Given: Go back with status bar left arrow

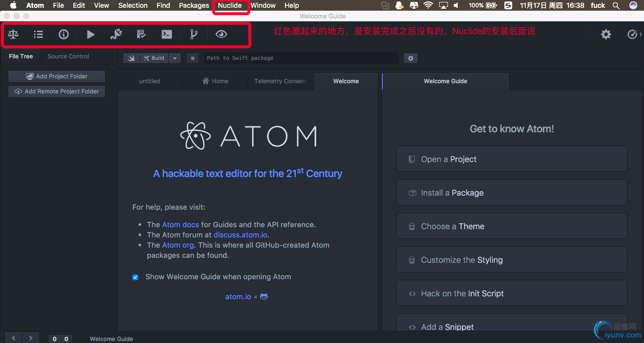Looking at the screenshot, I should (x=14, y=338).
